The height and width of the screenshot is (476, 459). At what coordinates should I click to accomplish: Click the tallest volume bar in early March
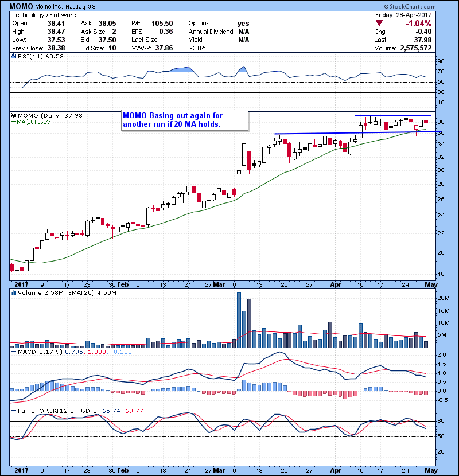(x=239, y=320)
